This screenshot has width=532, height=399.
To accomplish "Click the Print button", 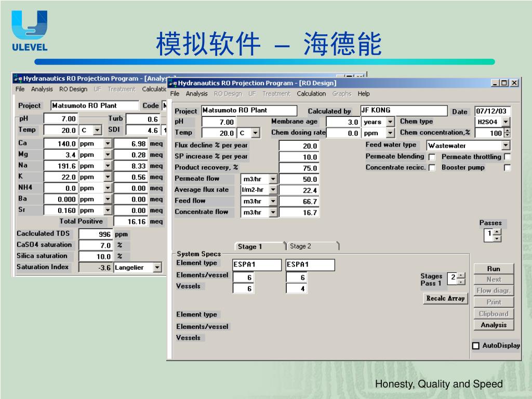I will pos(494,302).
